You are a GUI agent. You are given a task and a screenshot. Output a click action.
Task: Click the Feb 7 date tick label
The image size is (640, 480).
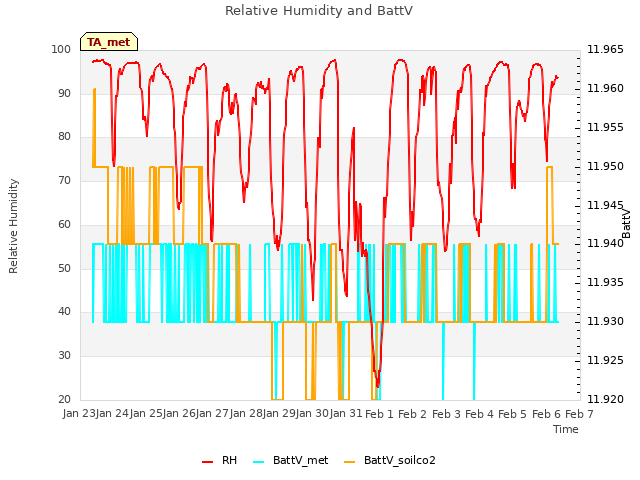click(579, 414)
